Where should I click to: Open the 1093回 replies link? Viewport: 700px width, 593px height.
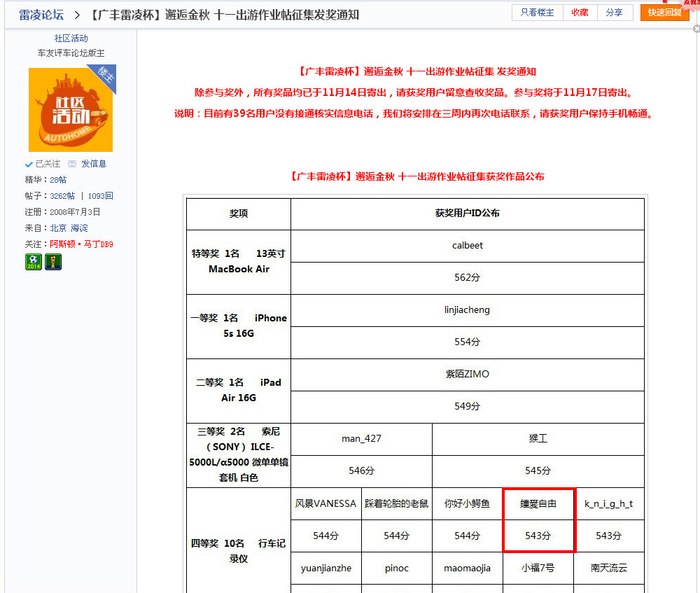click(x=100, y=196)
